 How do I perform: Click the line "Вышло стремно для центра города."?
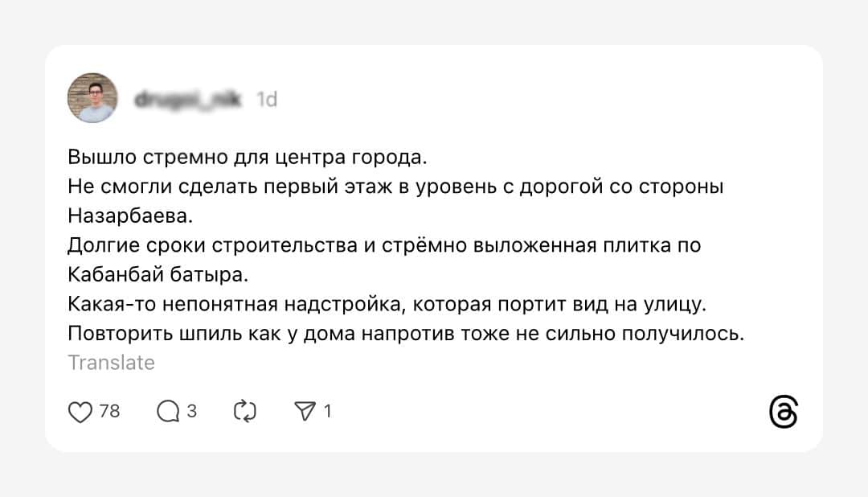248,158
